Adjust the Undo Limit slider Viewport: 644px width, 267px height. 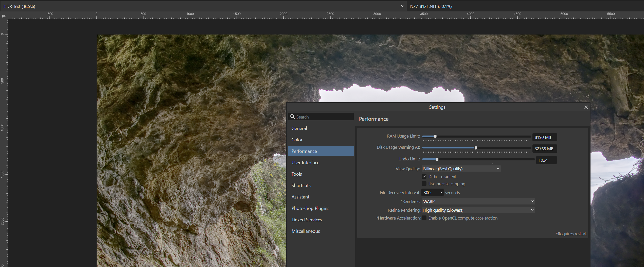[x=437, y=159]
